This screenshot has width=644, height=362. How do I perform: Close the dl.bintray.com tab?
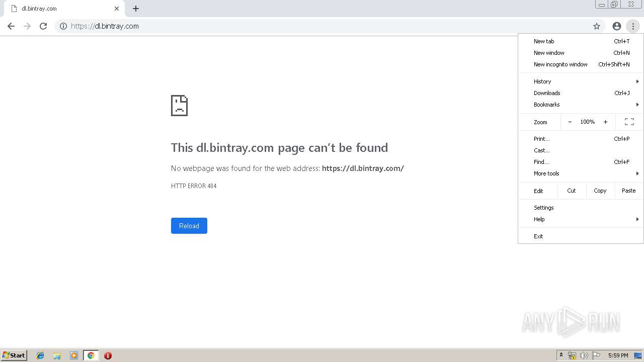[x=117, y=9]
